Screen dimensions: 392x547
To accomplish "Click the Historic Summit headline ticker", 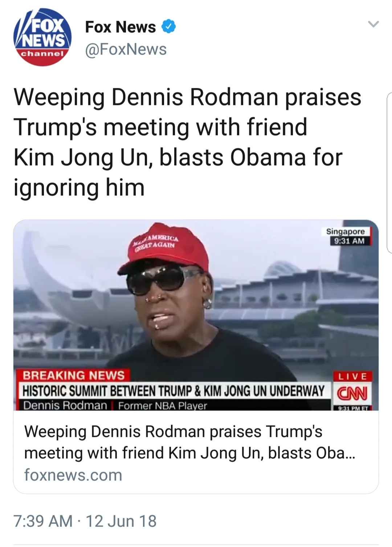I will tap(173, 391).
